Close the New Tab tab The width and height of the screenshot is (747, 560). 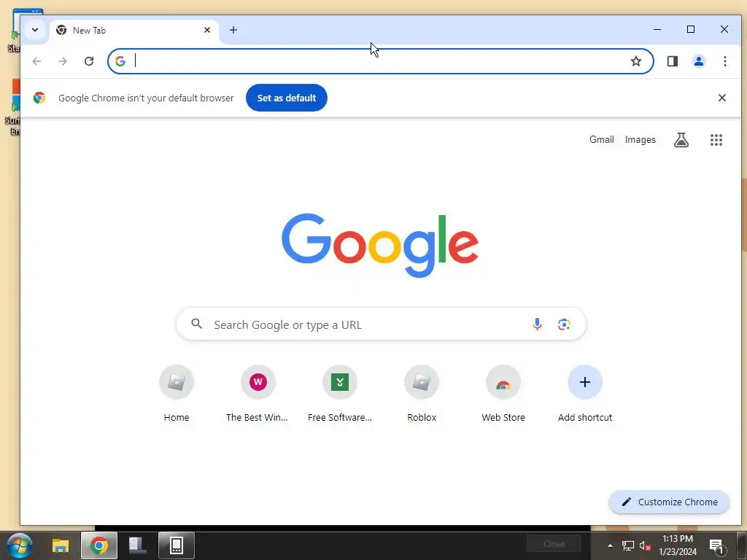[x=207, y=30]
